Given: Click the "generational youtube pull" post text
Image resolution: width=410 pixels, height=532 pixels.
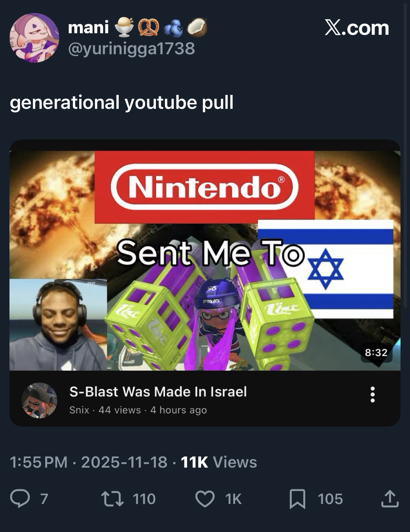Looking at the screenshot, I should tap(122, 102).
